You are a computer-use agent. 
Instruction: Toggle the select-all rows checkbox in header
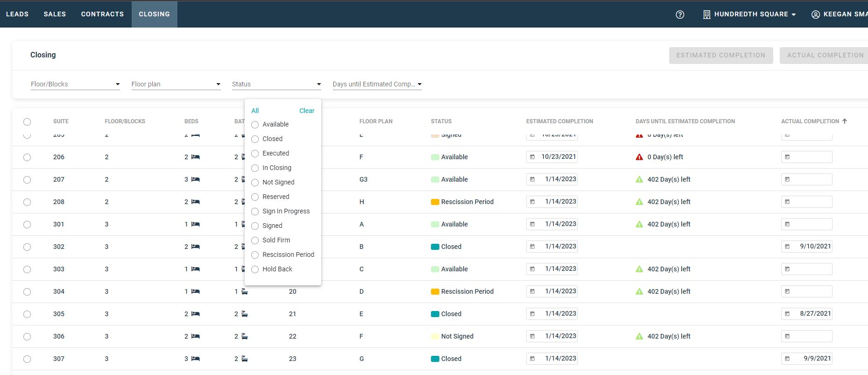pos(27,121)
